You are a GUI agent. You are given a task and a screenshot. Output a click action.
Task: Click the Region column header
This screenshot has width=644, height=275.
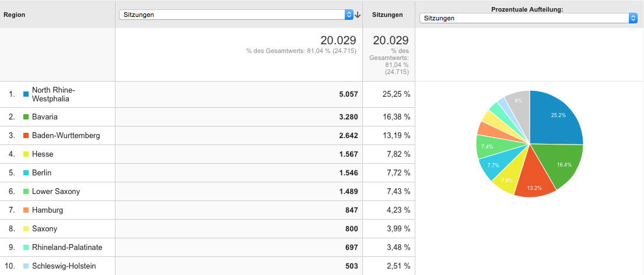[x=15, y=15]
